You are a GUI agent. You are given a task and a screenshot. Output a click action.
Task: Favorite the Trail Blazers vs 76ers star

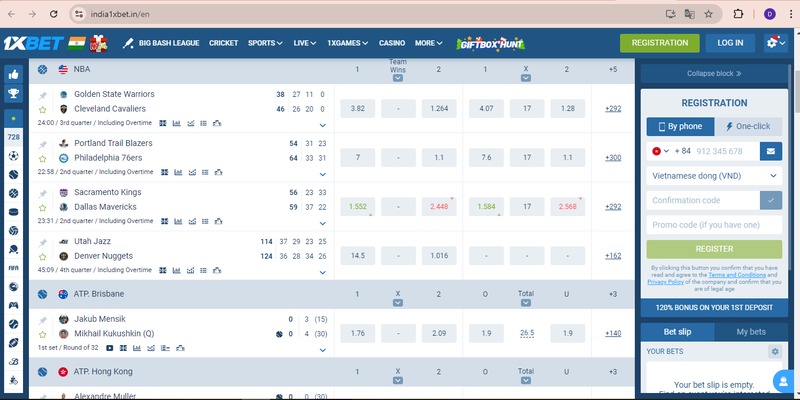43,158
